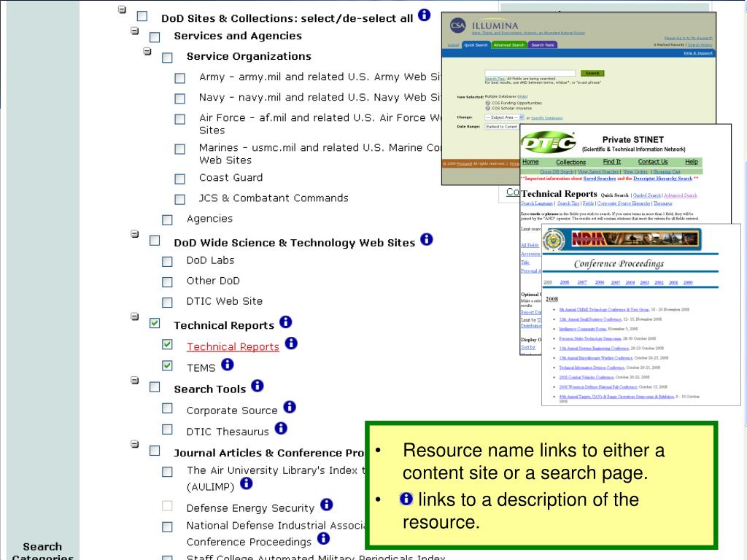Check JCS & Combatant Commands box

coord(179,200)
